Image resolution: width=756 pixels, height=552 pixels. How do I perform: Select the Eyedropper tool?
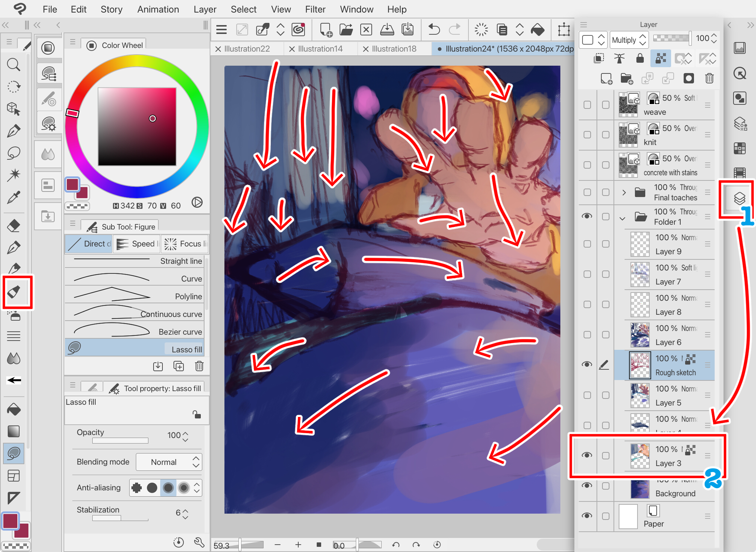[14, 197]
